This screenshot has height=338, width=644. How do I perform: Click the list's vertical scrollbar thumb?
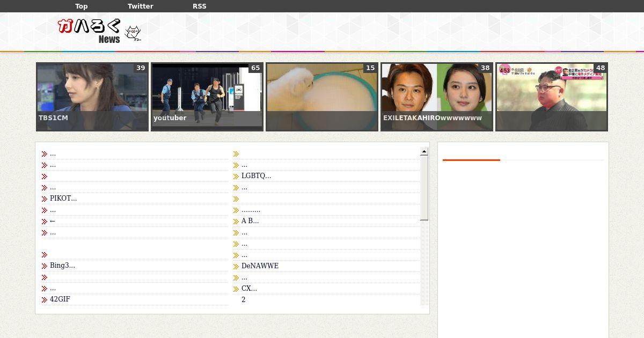point(424,188)
